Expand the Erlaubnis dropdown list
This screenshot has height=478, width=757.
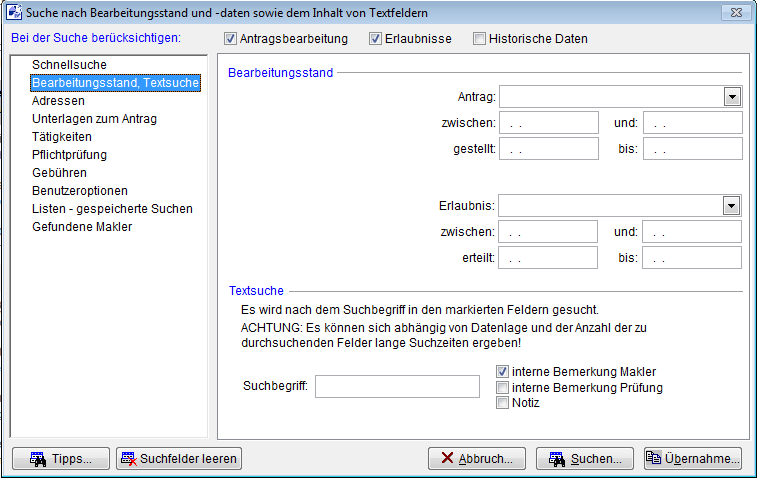point(732,205)
